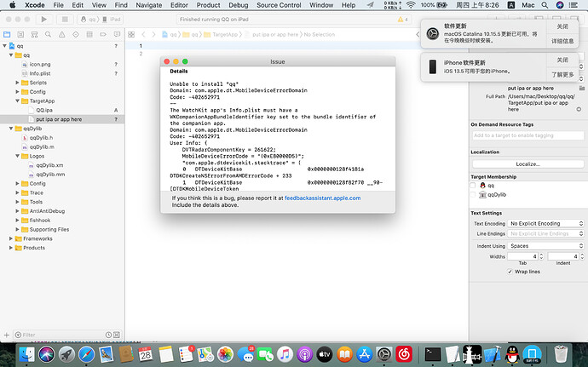The image size is (588, 367).
Task: Select Info.plist in navigator
Action: tap(40, 73)
